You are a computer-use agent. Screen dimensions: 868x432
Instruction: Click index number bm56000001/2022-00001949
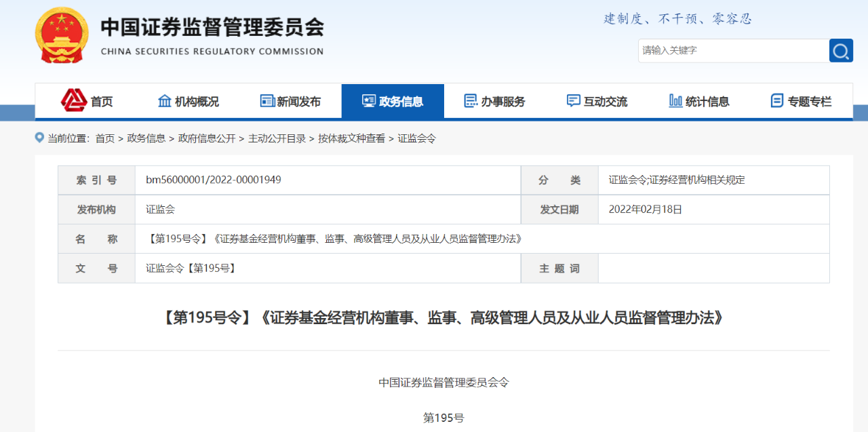(214, 180)
